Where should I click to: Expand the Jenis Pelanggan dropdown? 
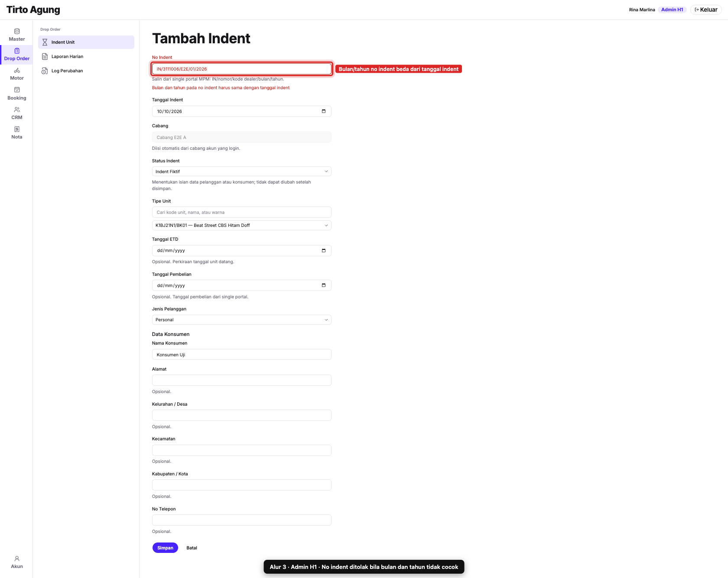[242, 320]
